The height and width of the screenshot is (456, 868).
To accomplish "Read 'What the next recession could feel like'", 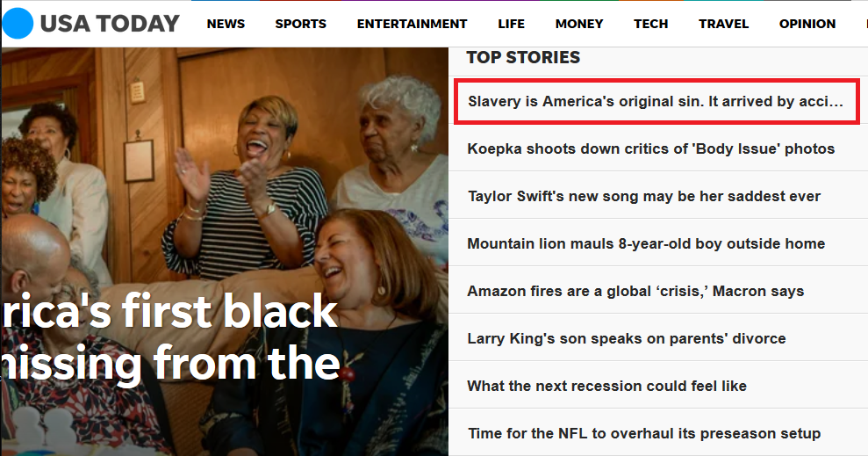I will [x=606, y=386].
